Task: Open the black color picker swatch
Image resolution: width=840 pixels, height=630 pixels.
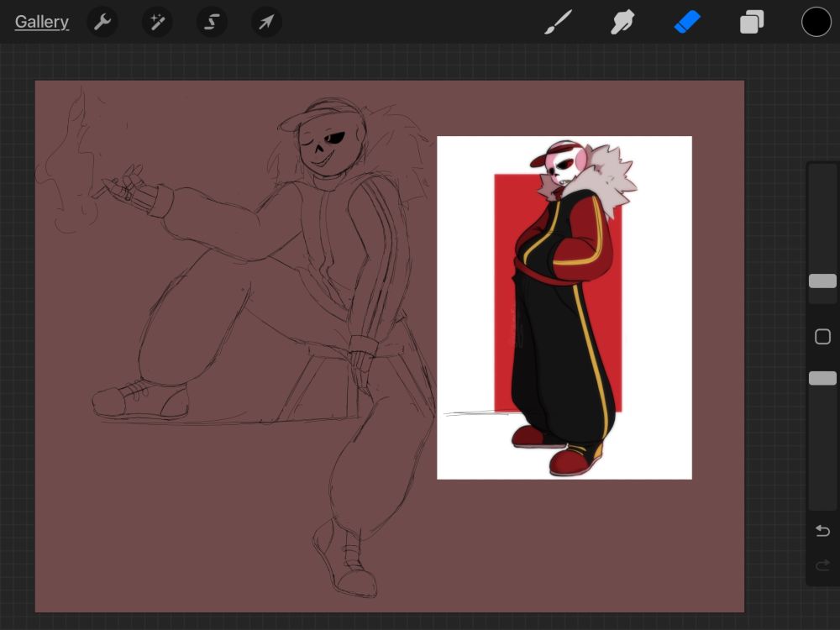Action: click(816, 22)
